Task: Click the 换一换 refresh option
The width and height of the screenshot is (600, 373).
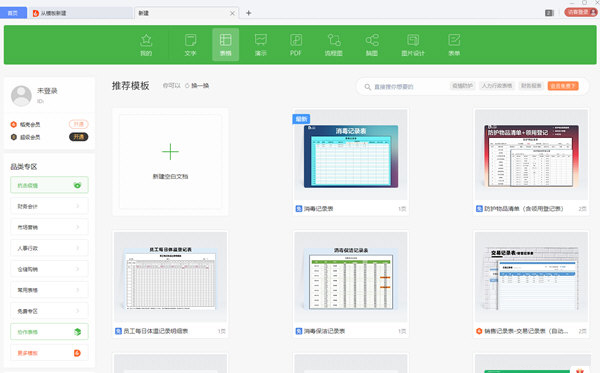Action: click(x=197, y=86)
